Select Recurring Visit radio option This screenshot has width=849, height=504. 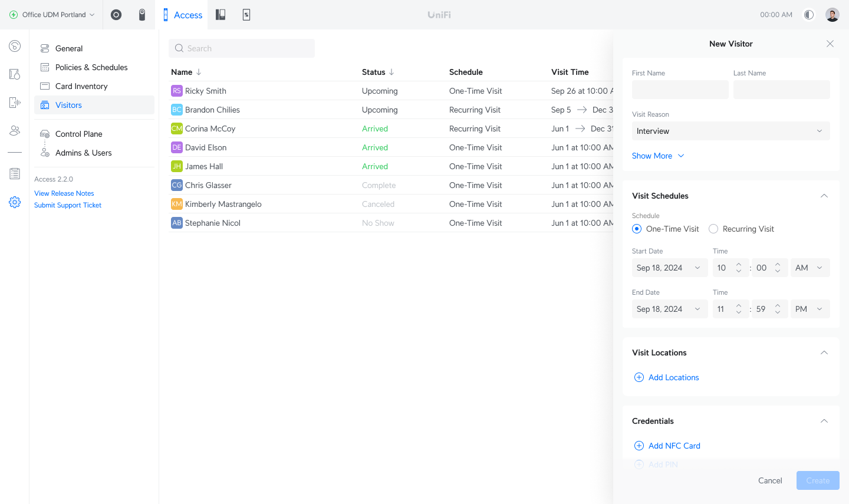tap(713, 229)
